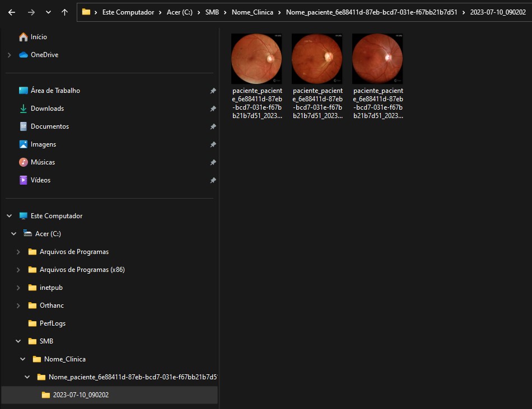Expand the OneDrive tree node
The image size is (532, 409).
click(x=10, y=55)
